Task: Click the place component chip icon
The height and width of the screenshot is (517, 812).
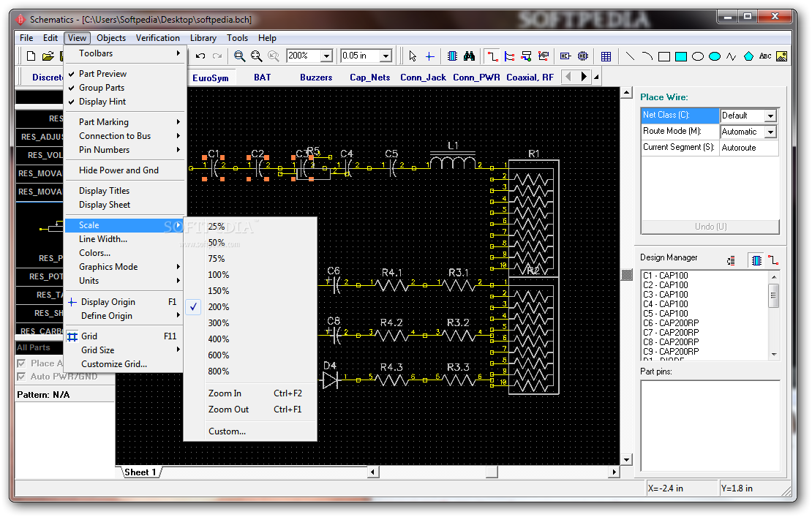Action: coord(452,56)
